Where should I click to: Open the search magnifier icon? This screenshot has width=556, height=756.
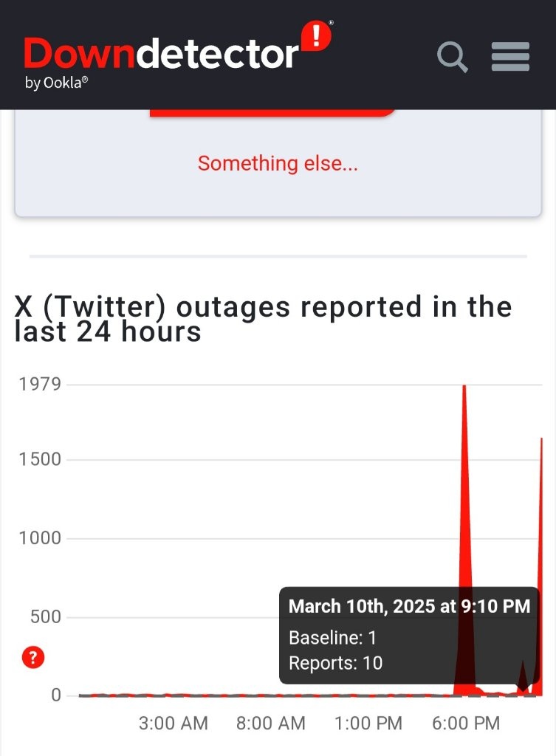point(453,57)
